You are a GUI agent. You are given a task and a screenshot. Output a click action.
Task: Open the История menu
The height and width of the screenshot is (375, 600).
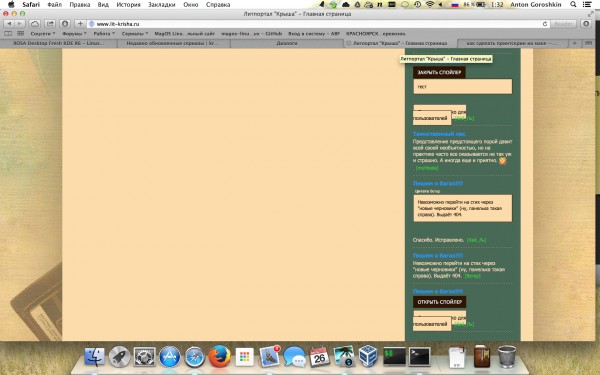[x=128, y=5]
